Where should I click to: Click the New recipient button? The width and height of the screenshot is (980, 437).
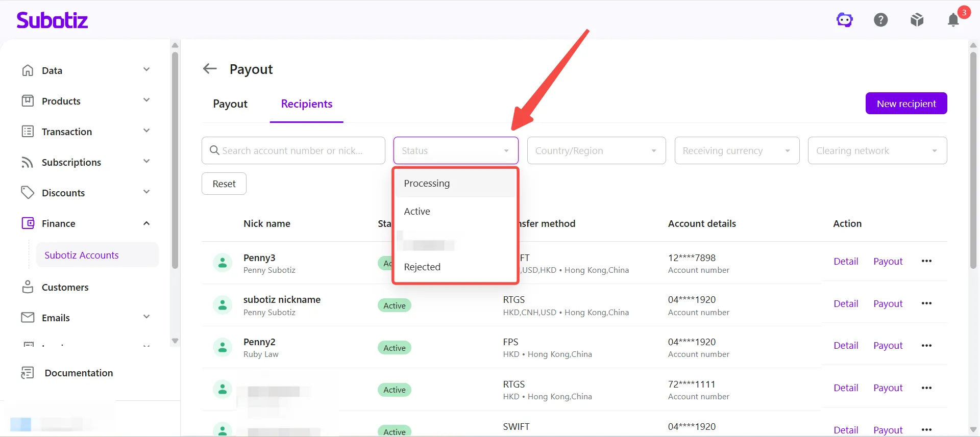click(906, 104)
